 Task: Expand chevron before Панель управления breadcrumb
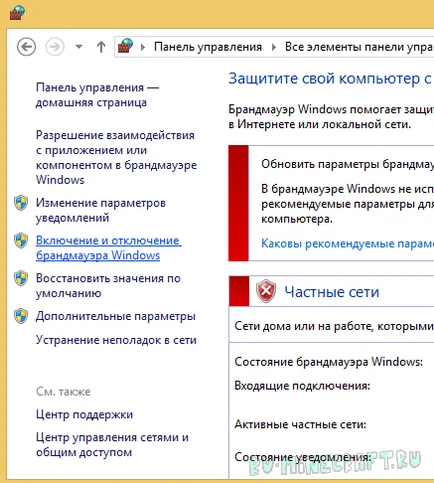click(x=143, y=47)
